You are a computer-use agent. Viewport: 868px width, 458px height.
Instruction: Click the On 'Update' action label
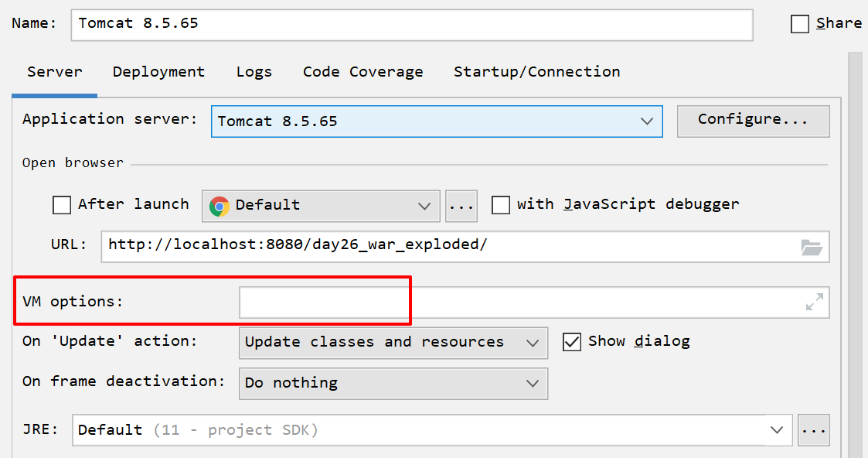click(x=110, y=341)
